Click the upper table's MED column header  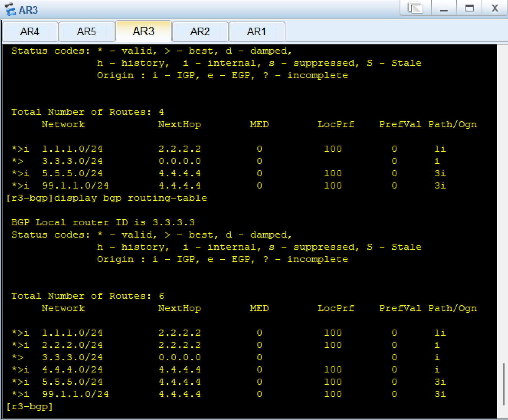[x=259, y=125]
